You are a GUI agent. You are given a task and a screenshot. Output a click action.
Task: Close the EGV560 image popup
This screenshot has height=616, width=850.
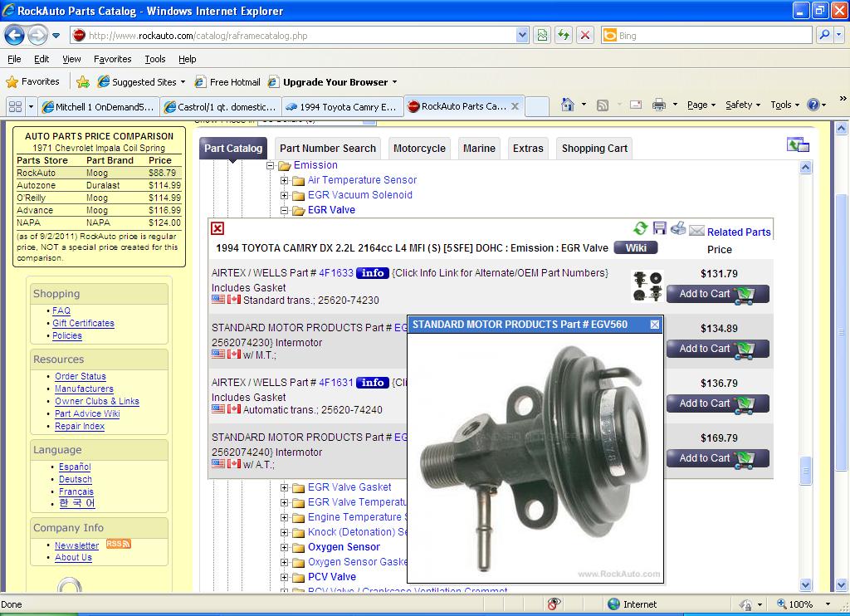(654, 325)
